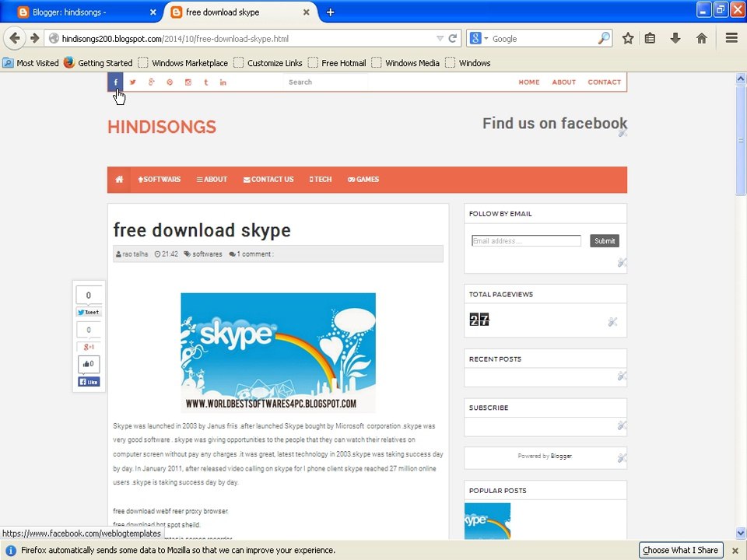Screen dimensions: 747x560
Task: Click the Facebook Like share button
Action: [89, 382]
